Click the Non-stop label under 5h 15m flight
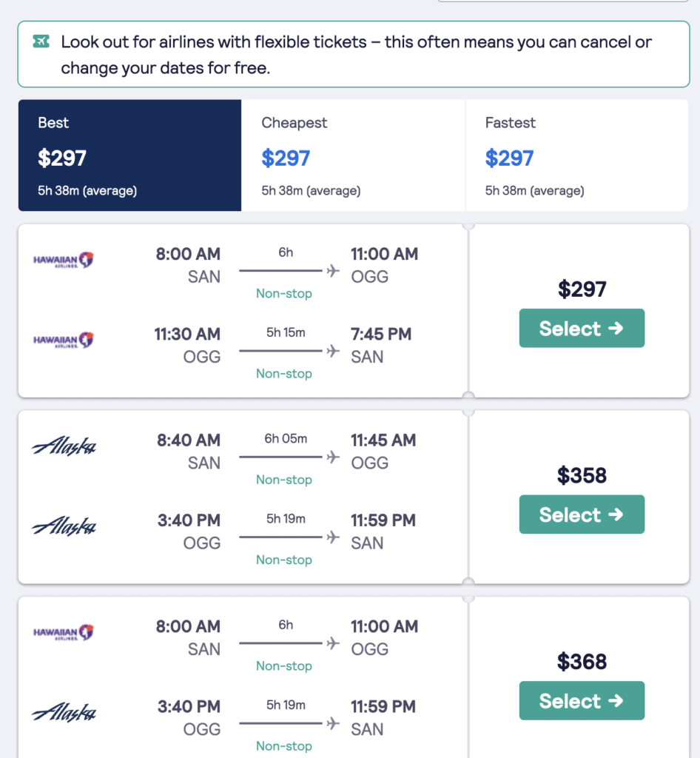This screenshot has height=758, width=700. pyautogui.click(x=284, y=374)
